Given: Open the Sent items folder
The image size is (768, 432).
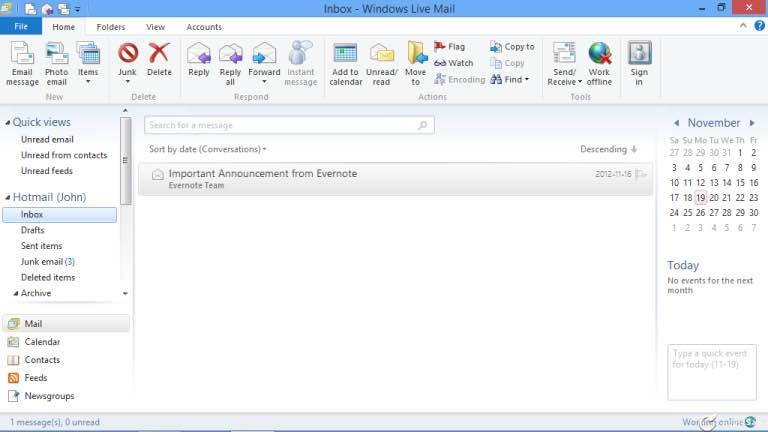Looking at the screenshot, I should tap(41, 246).
